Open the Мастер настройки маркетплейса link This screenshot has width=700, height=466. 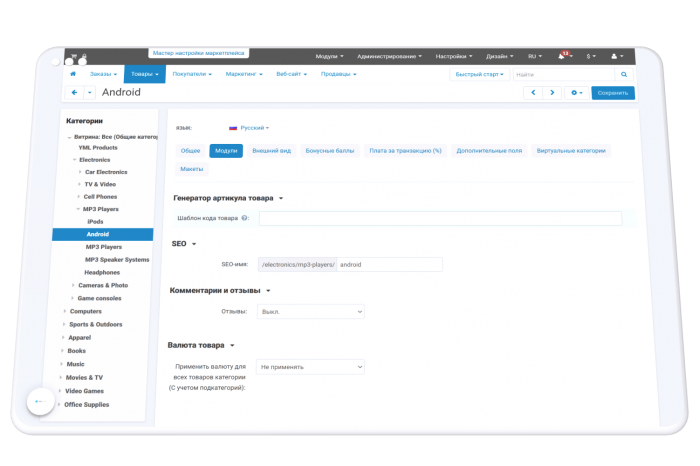point(199,53)
